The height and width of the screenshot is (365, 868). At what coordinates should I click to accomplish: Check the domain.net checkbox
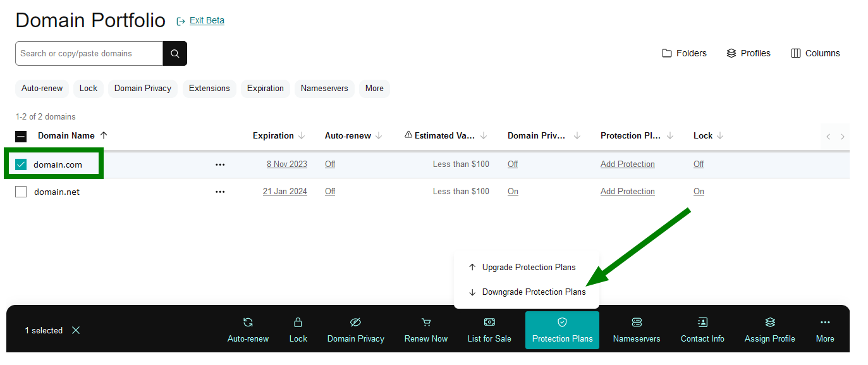(21, 192)
